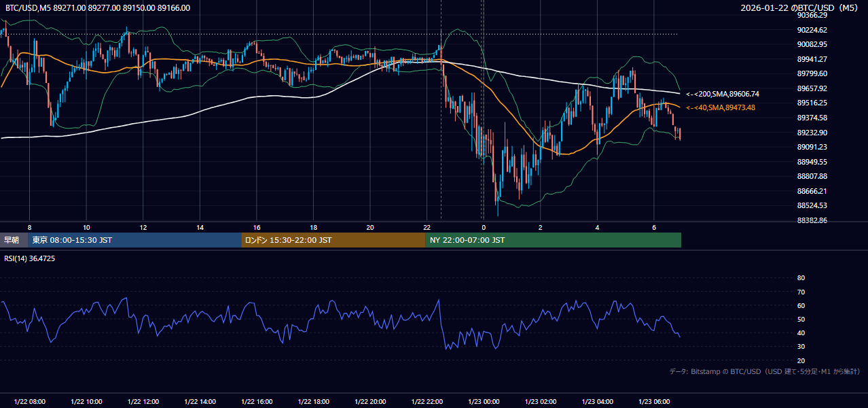Viewport: 868px width, 408px height.
Task: Click the 早朝 session segment
Action: (x=14, y=240)
